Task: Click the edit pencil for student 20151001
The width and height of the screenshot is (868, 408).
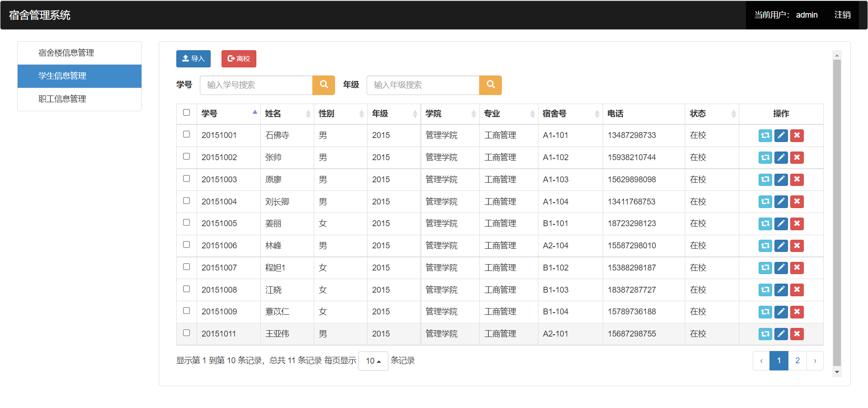Action: click(781, 135)
